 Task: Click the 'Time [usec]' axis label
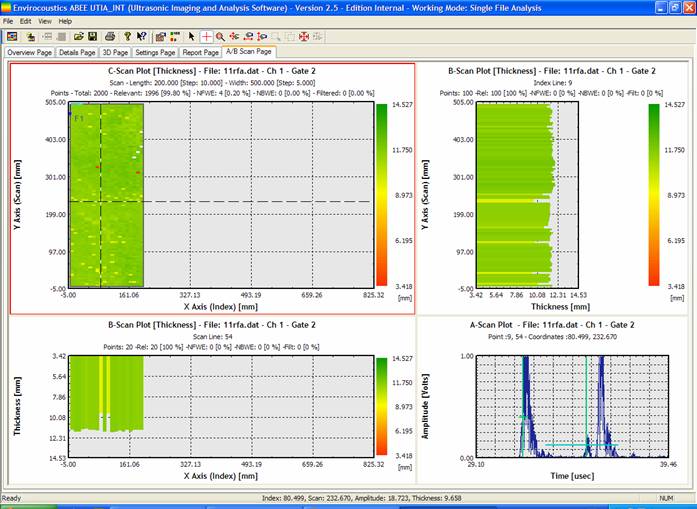point(572,476)
